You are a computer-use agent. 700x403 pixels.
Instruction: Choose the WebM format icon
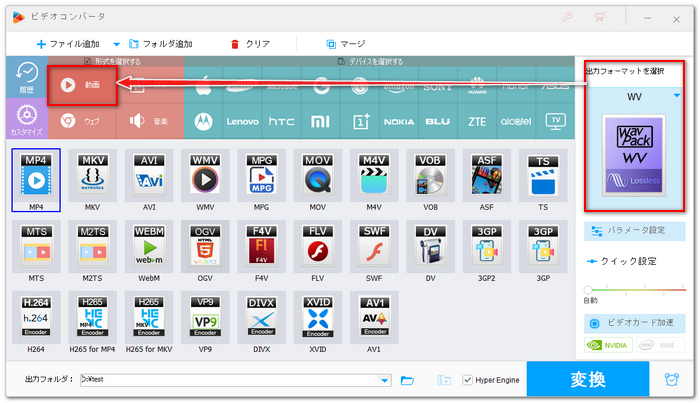pos(149,248)
